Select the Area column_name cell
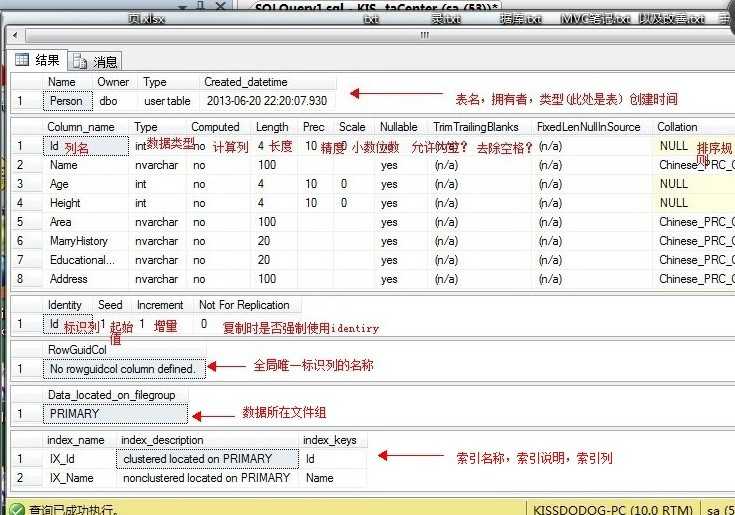Screen dimensions: 735x515 (86, 222)
